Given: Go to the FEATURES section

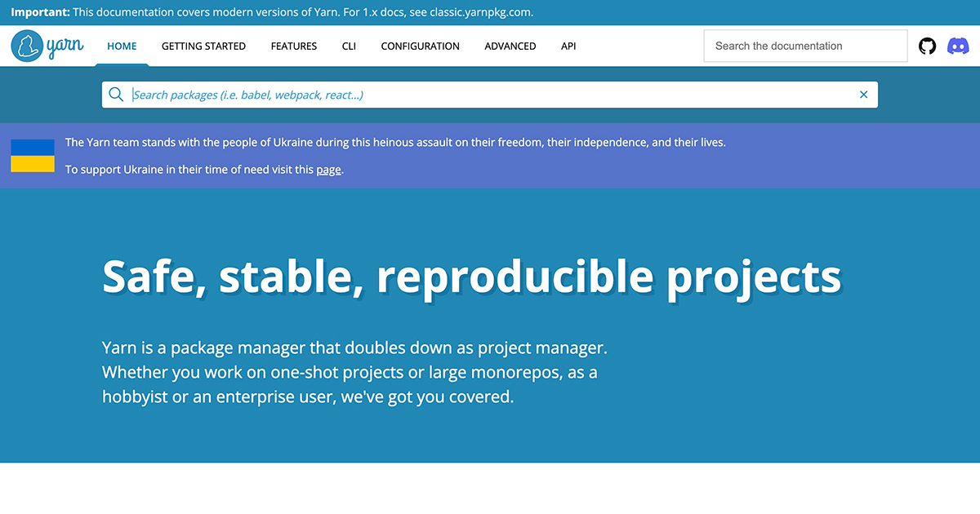Looking at the screenshot, I should [x=293, y=47].
